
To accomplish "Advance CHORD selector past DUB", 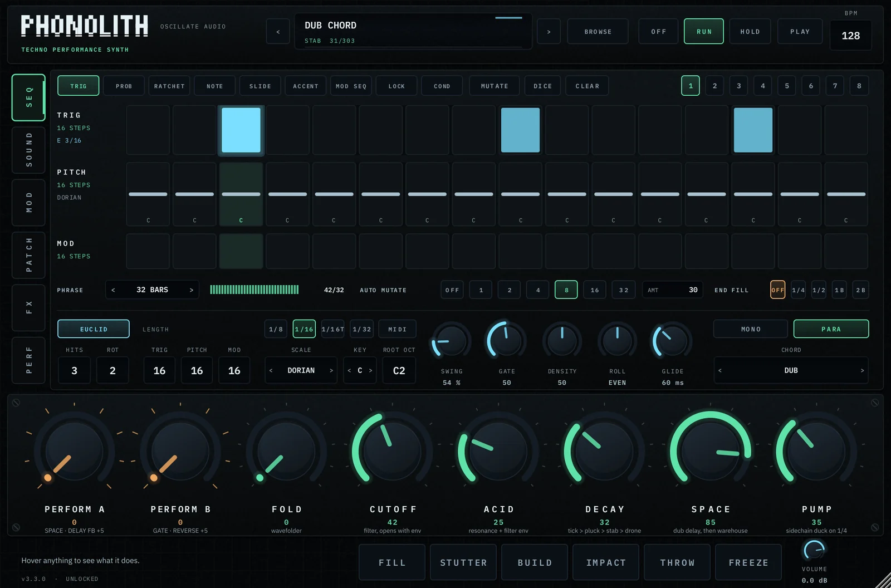I will click(x=862, y=370).
